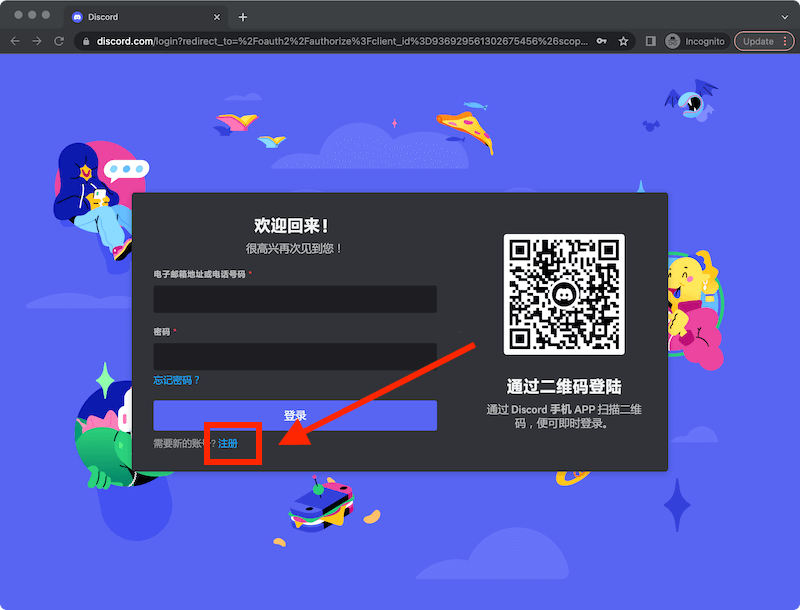
Task: Go back using the back arrow
Action: (16, 41)
